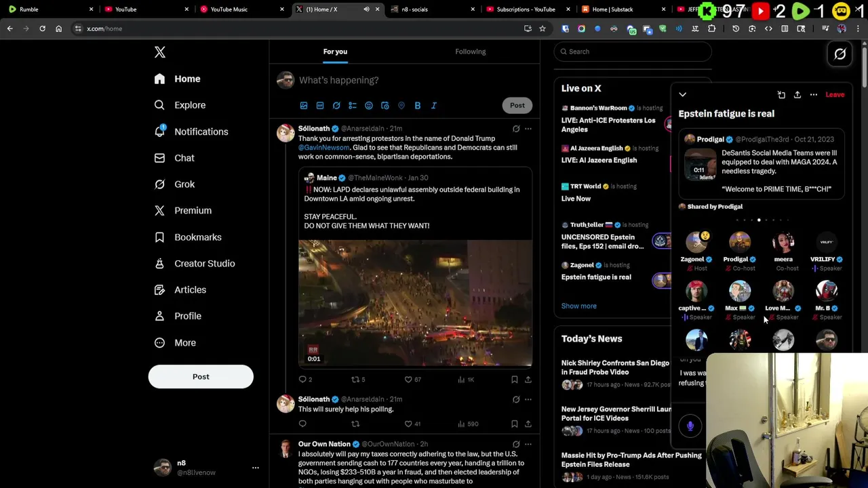Repost the post with 5 reposts
Screen dimensions: 868x488
pyautogui.click(x=358, y=380)
